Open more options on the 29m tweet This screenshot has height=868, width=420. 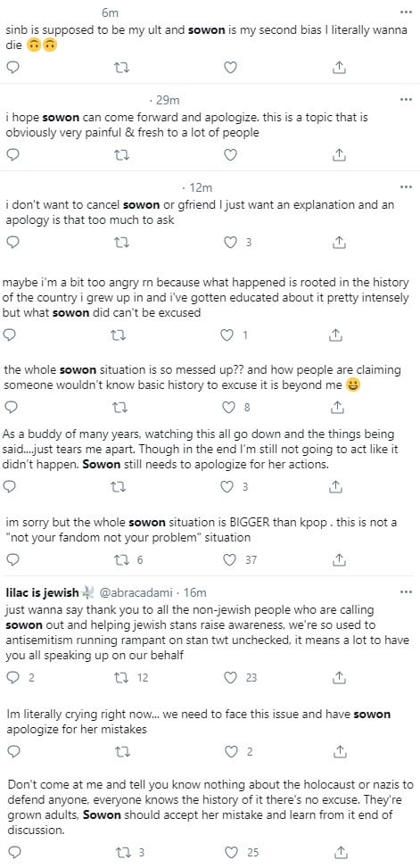[x=406, y=100]
